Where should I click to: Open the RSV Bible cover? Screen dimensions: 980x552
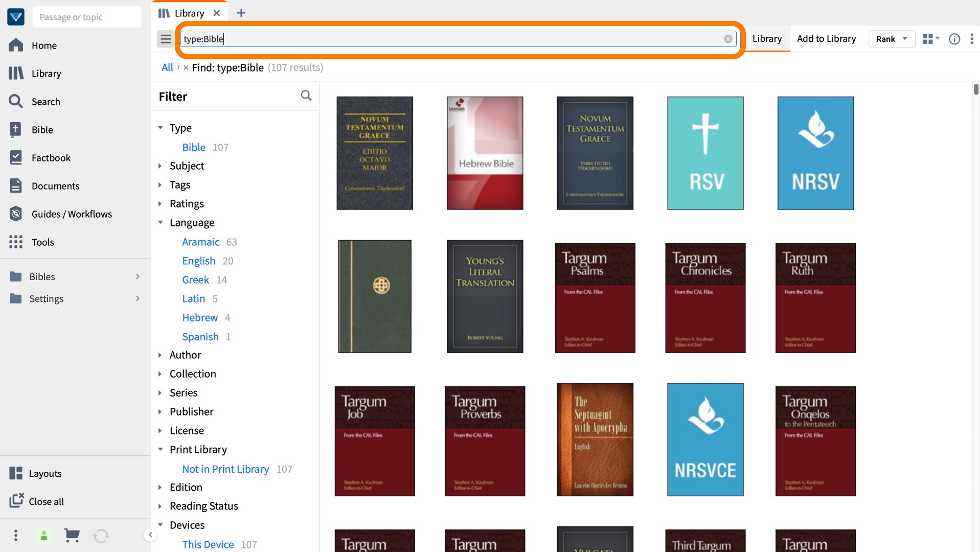tap(705, 153)
